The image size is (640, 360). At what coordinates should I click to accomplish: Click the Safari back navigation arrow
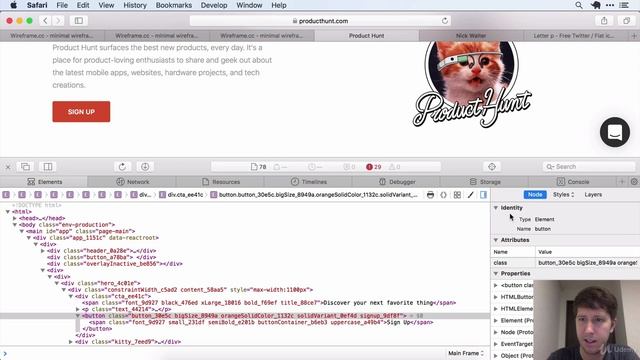[45, 20]
